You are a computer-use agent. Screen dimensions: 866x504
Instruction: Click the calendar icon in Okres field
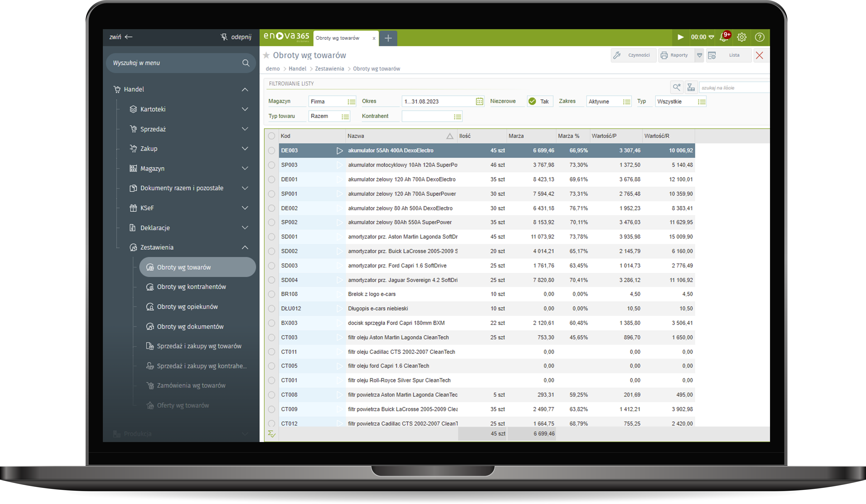click(479, 101)
